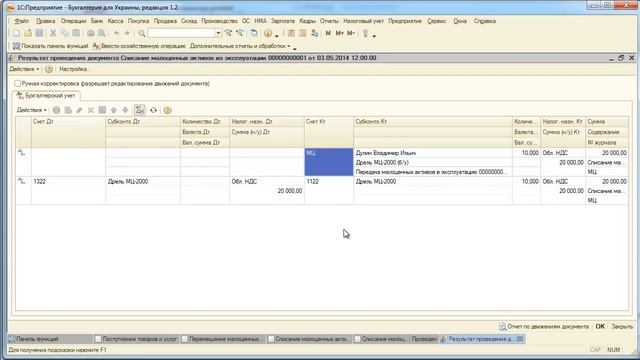Open the Файл menu

[x=22, y=21]
